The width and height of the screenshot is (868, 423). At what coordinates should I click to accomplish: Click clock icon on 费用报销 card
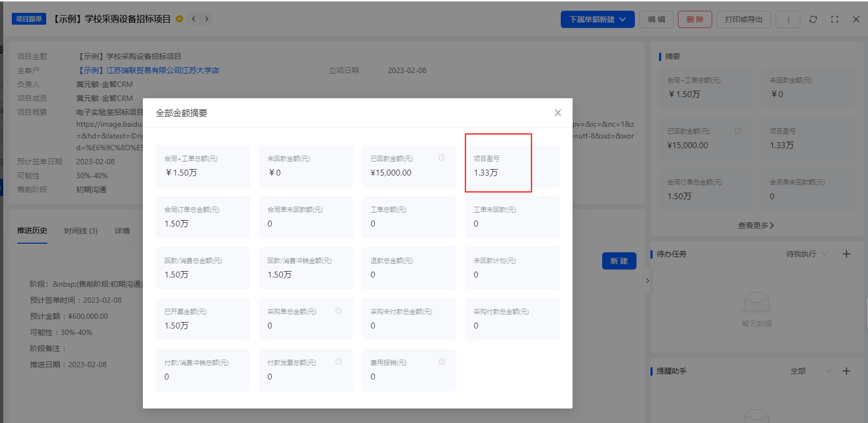click(442, 362)
